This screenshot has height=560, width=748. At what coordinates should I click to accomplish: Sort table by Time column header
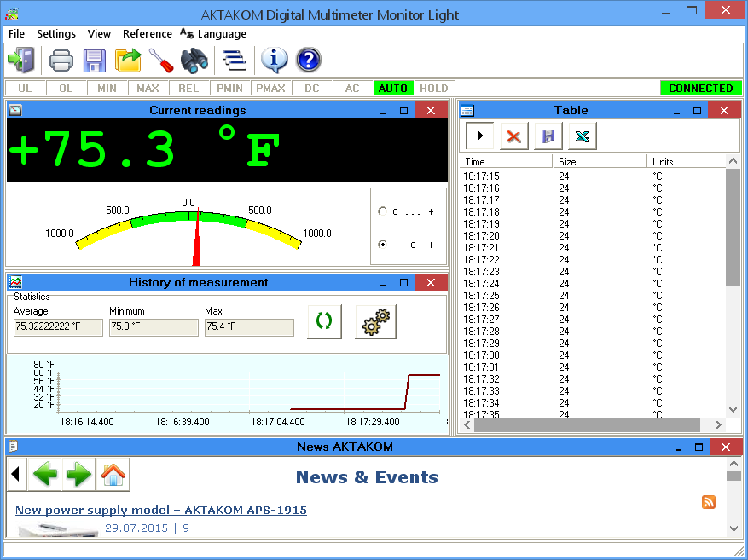click(506, 162)
